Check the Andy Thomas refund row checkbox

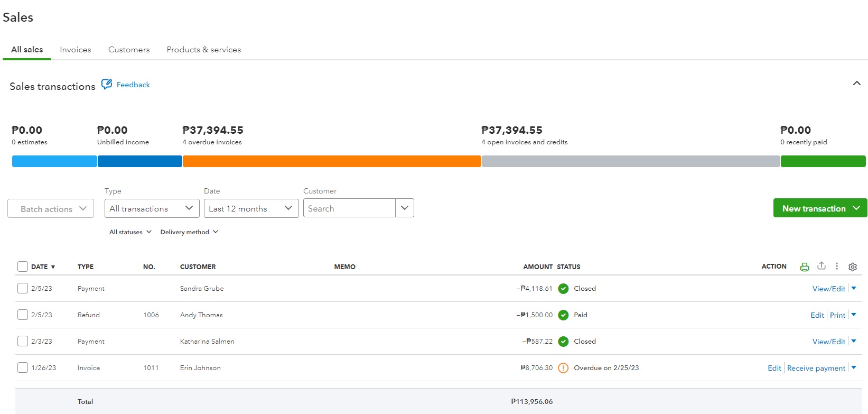point(23,315)
